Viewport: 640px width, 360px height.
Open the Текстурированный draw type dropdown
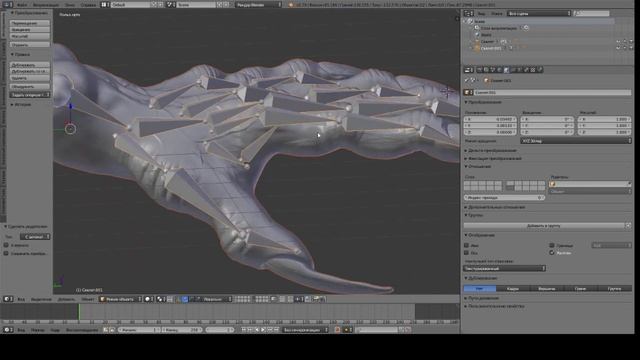pos(504,268)
